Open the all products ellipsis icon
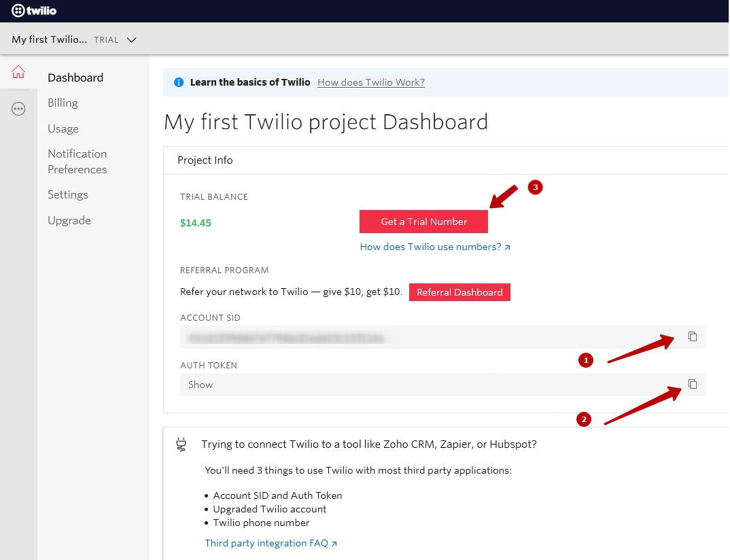 tap(18, 109)
